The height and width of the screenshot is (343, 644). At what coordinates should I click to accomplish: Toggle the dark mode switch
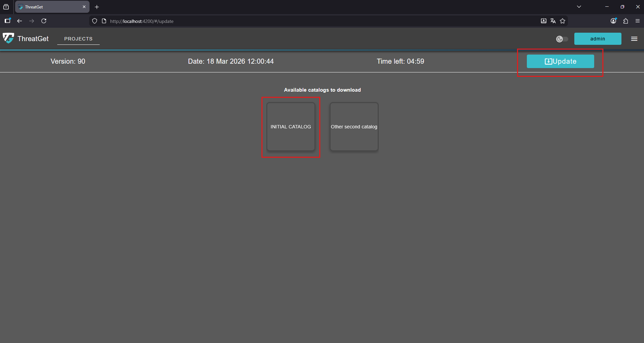coord(562,39)
